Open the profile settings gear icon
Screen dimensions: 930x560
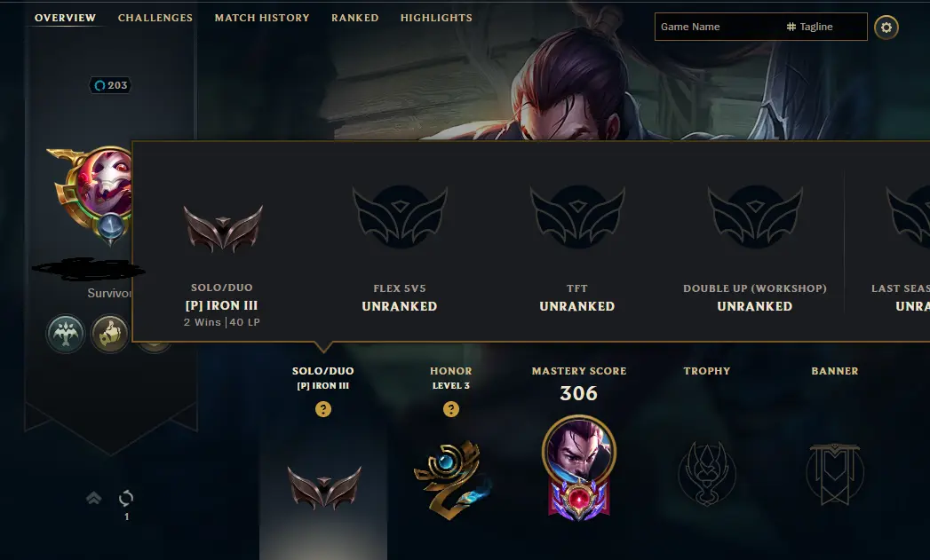click(x=886, y=28)
